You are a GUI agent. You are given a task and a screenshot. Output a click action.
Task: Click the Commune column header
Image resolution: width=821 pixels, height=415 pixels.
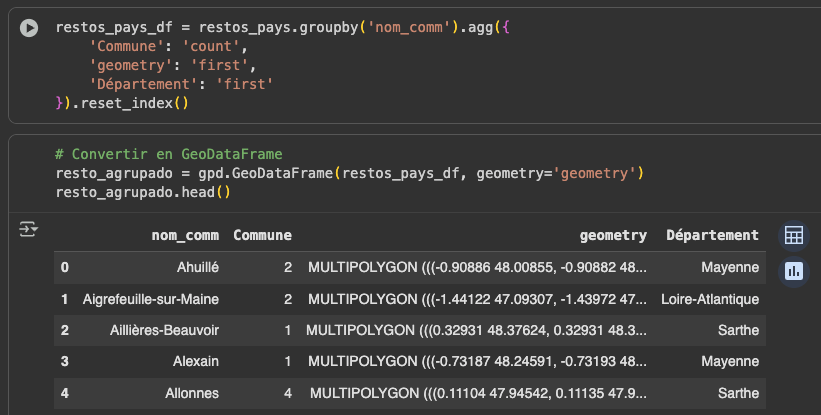pyautogui.click(x=262, y=236)
